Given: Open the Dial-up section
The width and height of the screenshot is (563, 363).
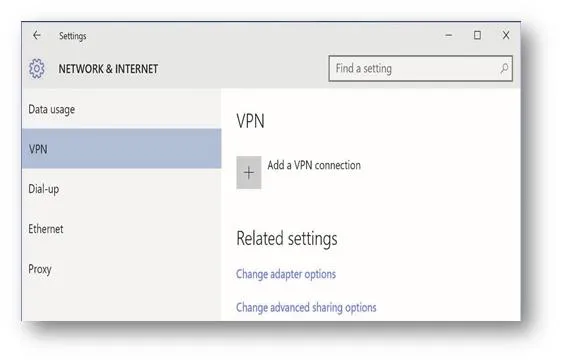Looking at the screenshot, I should (x=121, y=189).
